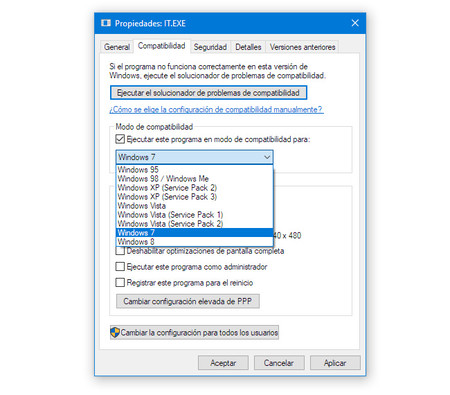Click Cambiar configuración elevada de PPP button
The height and width of the screenshot is (395, 450).
[188, 301]
